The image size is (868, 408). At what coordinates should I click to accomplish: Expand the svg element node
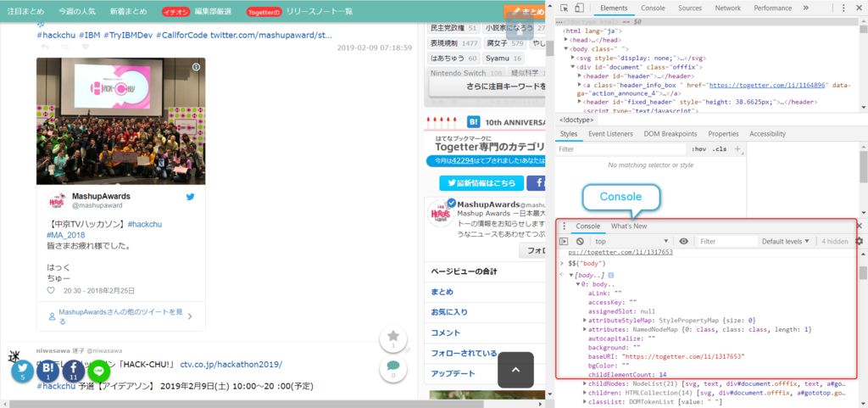coord(573,58)
